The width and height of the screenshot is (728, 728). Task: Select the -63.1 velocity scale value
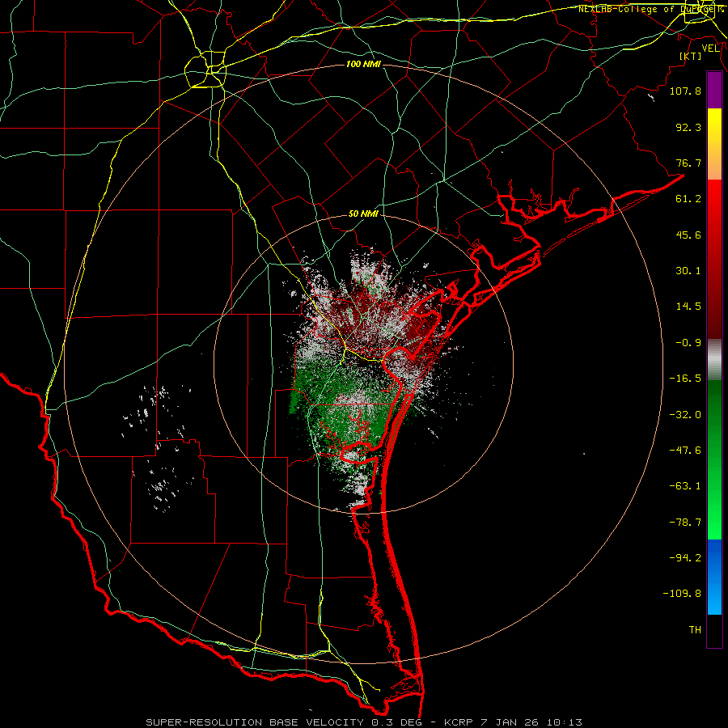coord(685,486)
